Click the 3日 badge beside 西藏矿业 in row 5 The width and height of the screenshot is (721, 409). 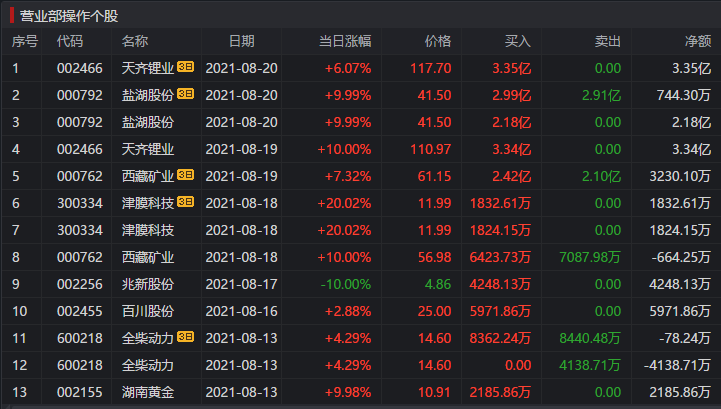pos(186,176)
